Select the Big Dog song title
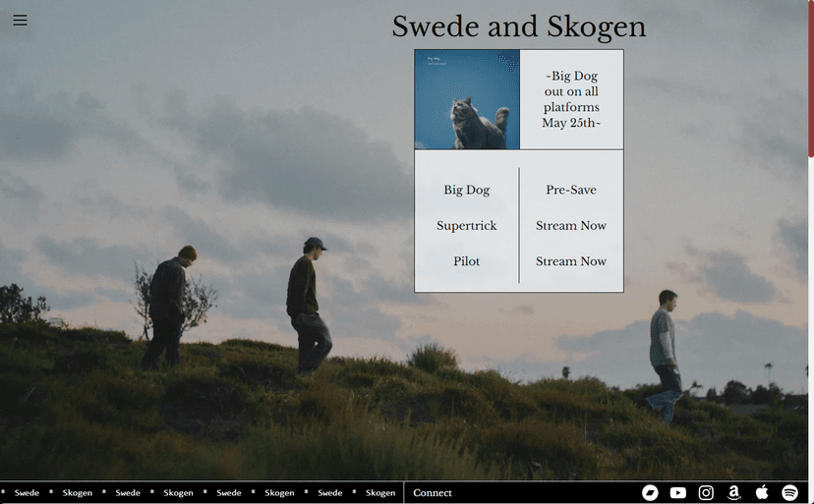Image resolution: width=814 pixels, height=504 pixels. (x=466, y=190)
